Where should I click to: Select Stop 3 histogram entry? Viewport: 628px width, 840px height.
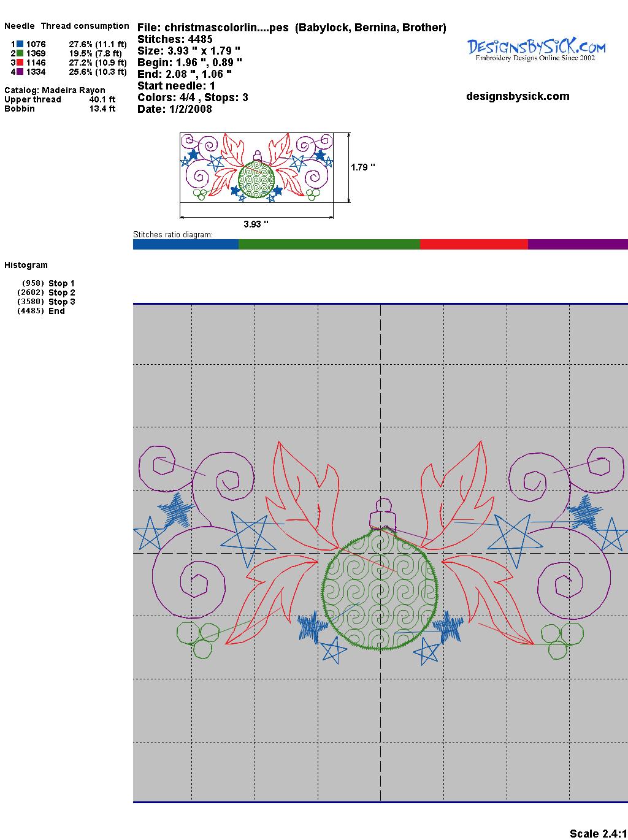(61, 302)
